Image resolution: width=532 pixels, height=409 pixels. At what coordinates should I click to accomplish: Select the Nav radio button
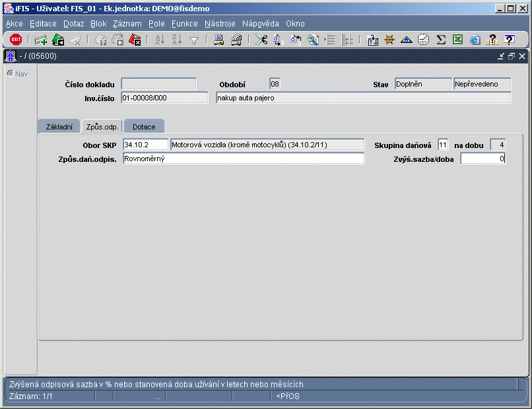[11, 73]
